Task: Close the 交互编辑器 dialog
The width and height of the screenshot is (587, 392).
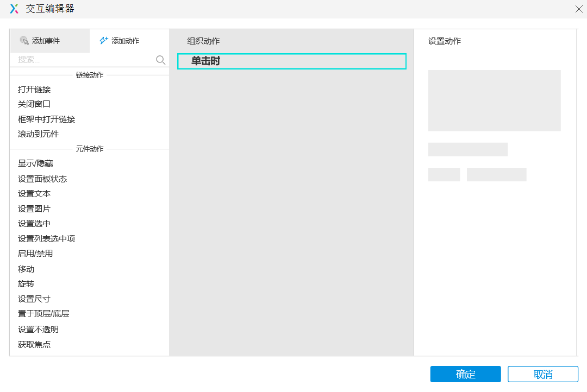Action: (x=579, y=9)
